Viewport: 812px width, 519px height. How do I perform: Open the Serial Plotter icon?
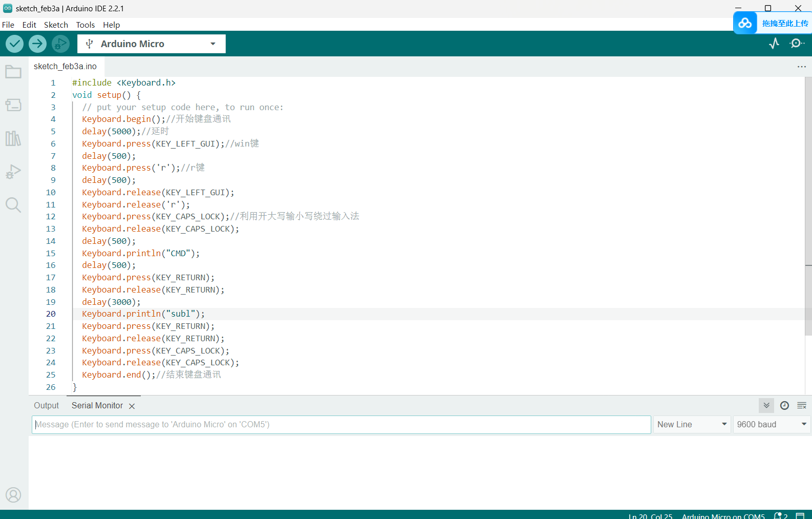(x=774, y=44)
